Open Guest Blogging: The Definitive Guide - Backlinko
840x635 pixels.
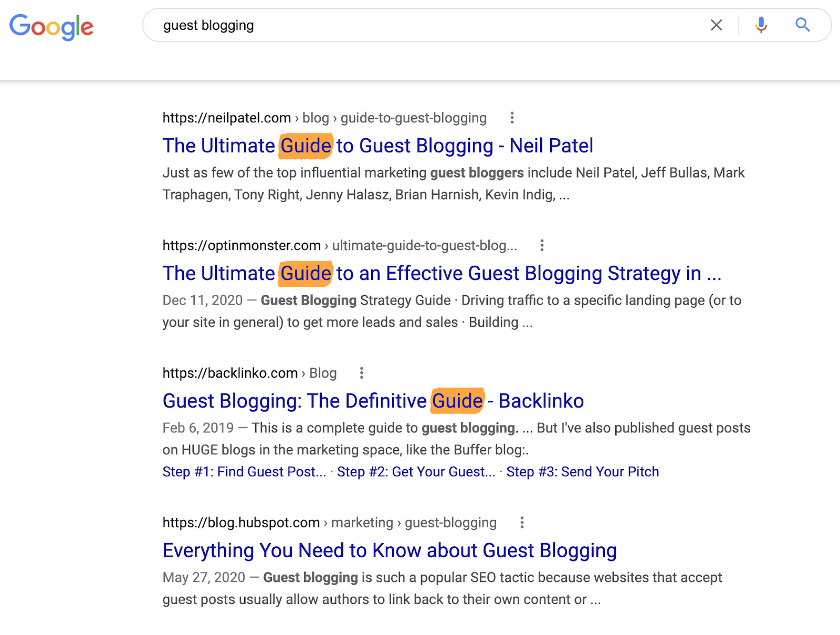[373, 401]
